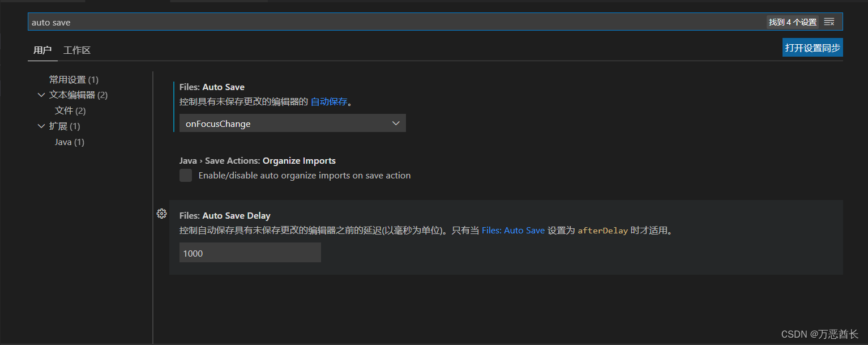This screenshot has height=345, width=868.
Task: Collapse the 文本编辑器 section in sidebar
Action: tap(41, 95)
